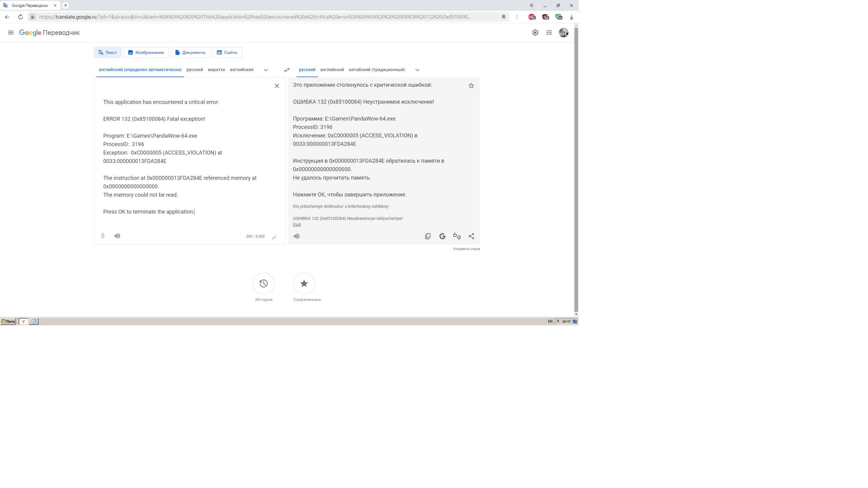Clear the source text with the X button

[277, 86]
